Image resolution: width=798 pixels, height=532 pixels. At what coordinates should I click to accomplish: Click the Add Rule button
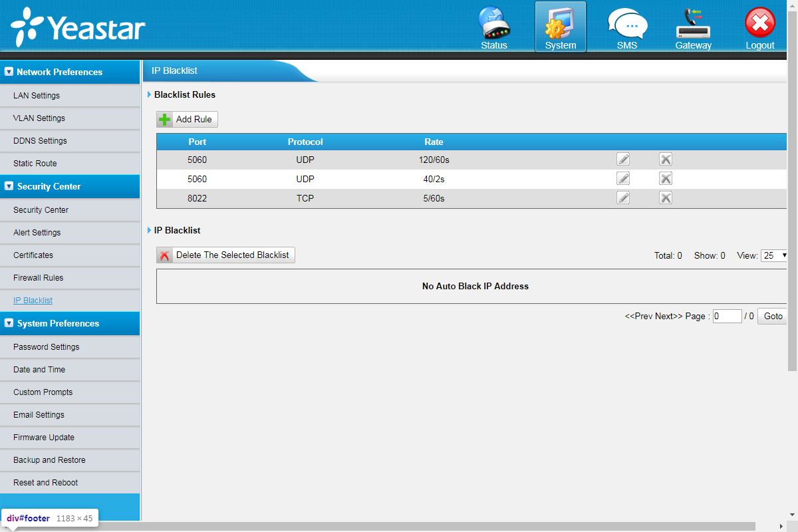[x=187, y=120]
